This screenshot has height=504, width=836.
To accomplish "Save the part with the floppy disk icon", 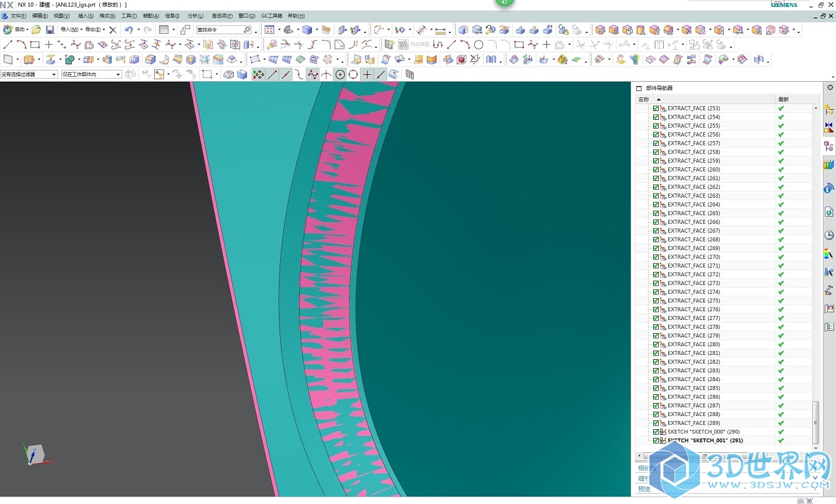I will pos(50,29).
